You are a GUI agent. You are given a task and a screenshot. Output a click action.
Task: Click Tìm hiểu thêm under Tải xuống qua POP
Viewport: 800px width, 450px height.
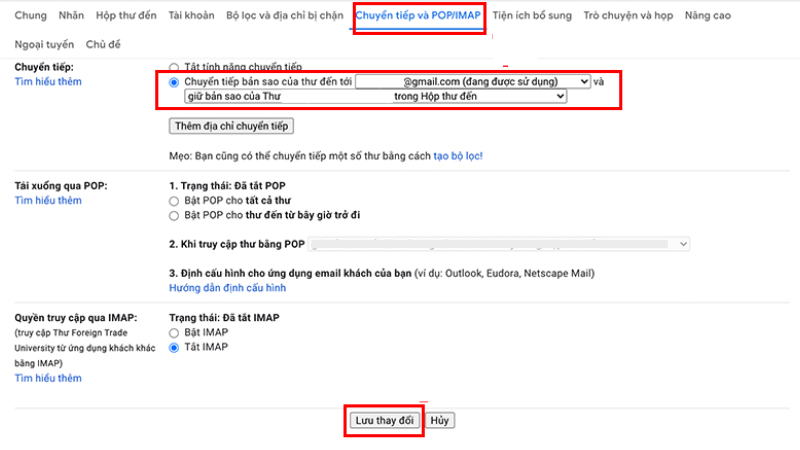(48, 201)
